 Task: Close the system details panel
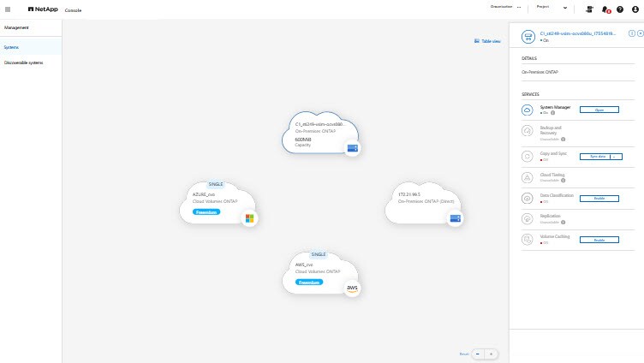pos(641,33)
